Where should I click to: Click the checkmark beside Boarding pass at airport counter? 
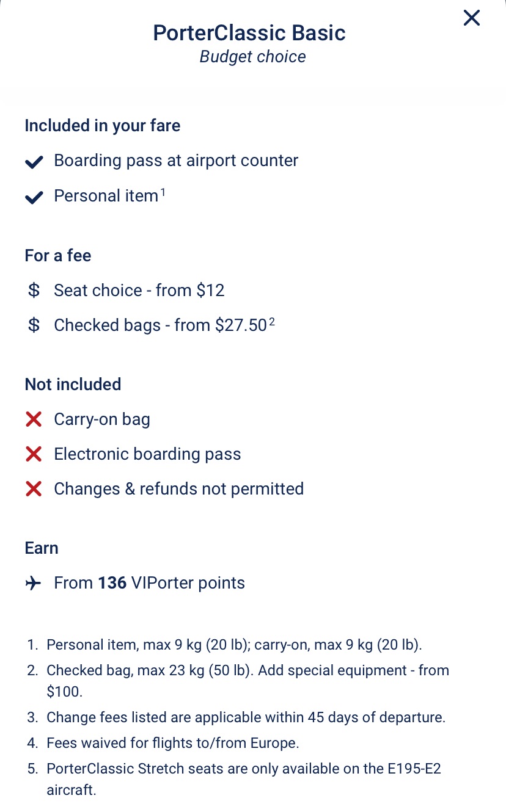click(x=34, y=162)
